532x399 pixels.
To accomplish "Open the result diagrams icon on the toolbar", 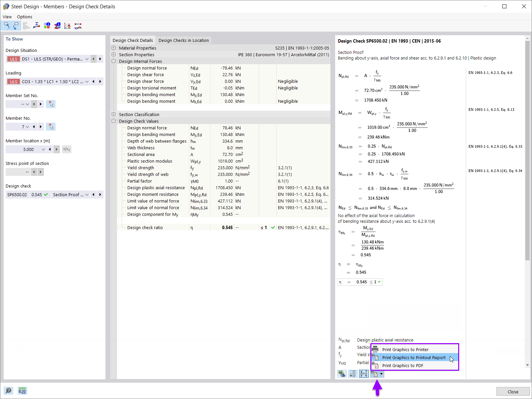I will coord(26,26).
